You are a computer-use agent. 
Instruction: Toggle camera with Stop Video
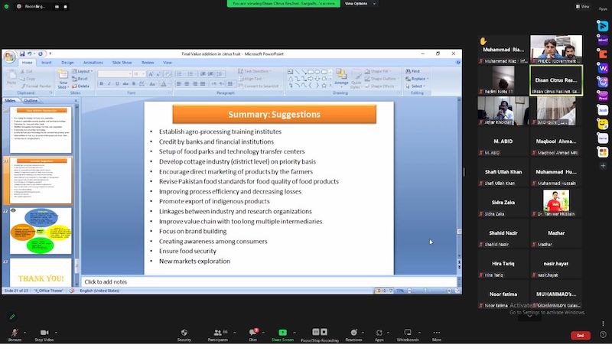[x=44, y=333]
